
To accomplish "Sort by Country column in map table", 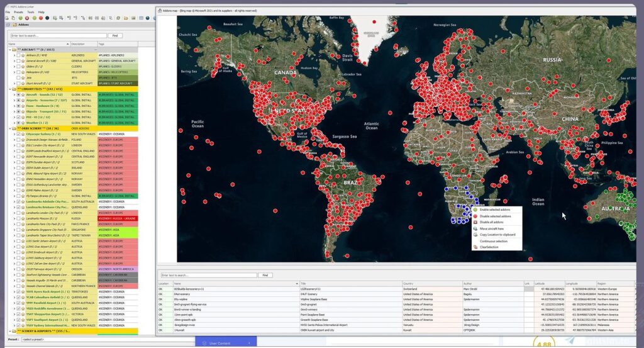I will coord(432,283).
